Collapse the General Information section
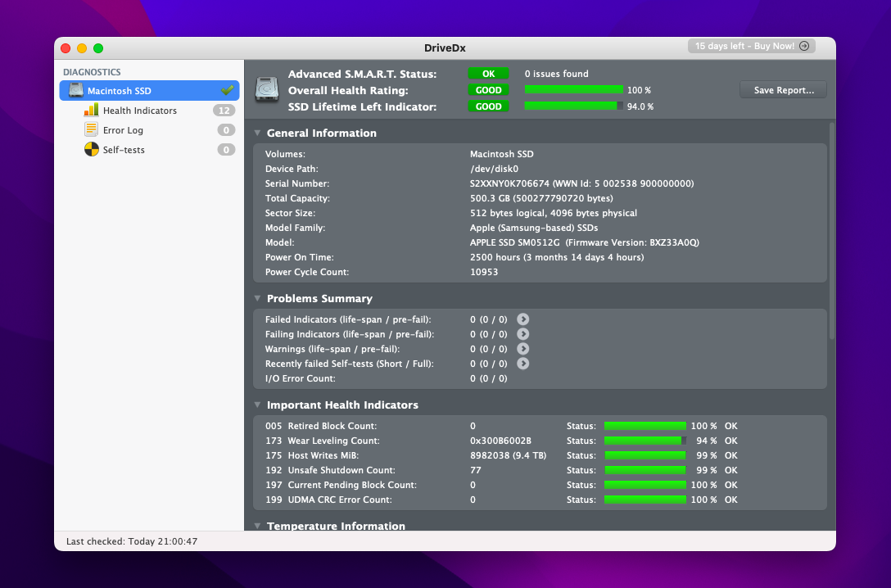The image size is (891, 588). [257, 133]
